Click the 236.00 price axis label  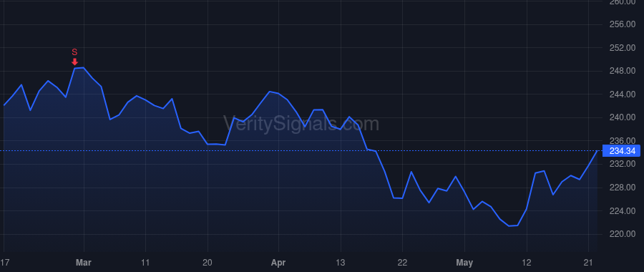coord(623,140)
